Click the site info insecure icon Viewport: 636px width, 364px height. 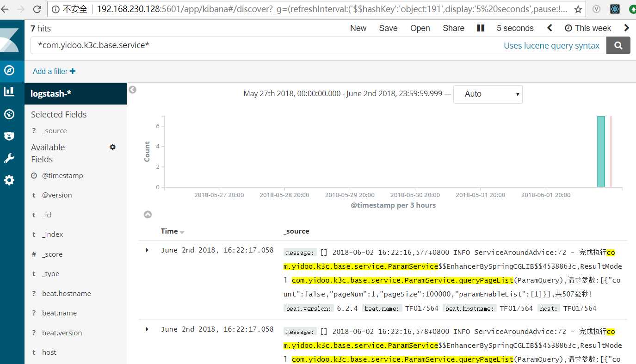tap(56, 9)
